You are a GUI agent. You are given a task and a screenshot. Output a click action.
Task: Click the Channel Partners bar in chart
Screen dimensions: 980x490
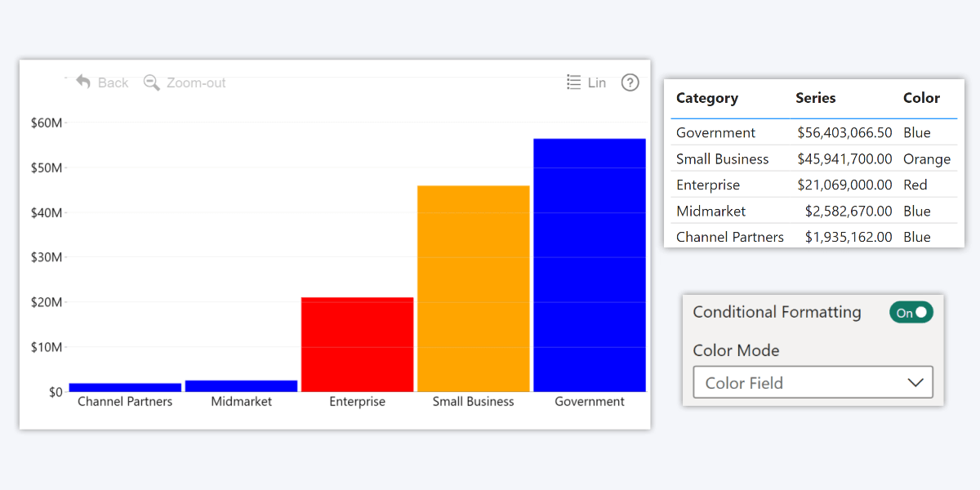point(125,387)
